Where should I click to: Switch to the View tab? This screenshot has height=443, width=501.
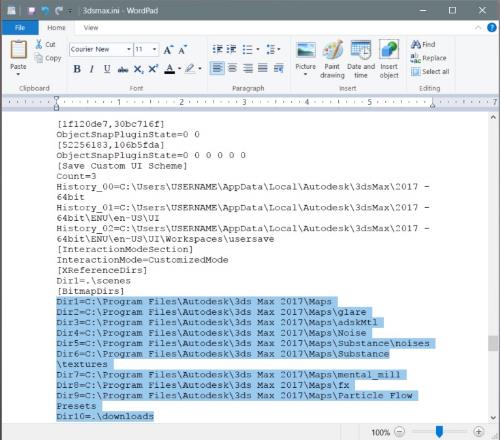pyautogui.click(x=91, y=28)
